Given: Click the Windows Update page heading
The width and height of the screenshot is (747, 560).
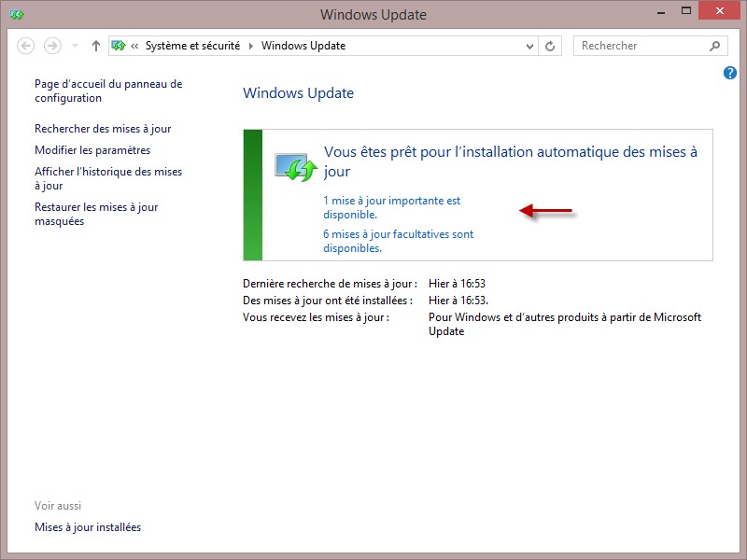Looking at the screenshot, I should click(298, 92).
